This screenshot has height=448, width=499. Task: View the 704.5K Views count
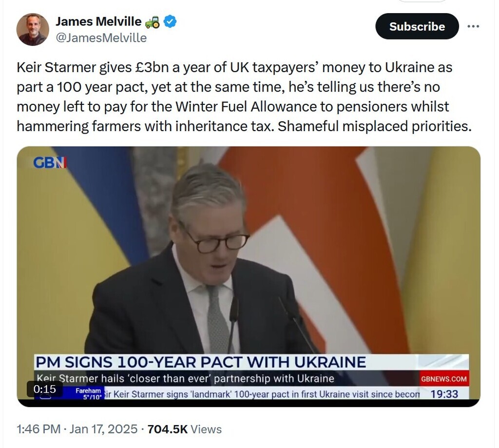tap(184, 429)
